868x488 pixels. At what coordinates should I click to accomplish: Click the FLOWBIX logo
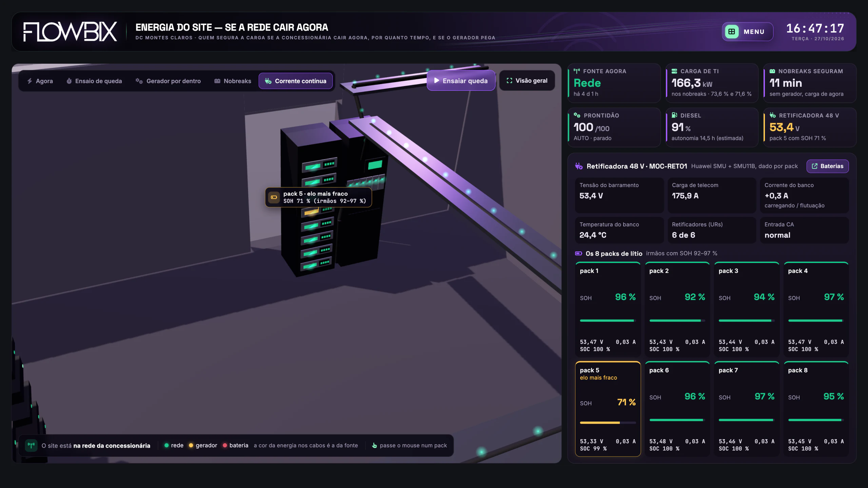point(70,32)
